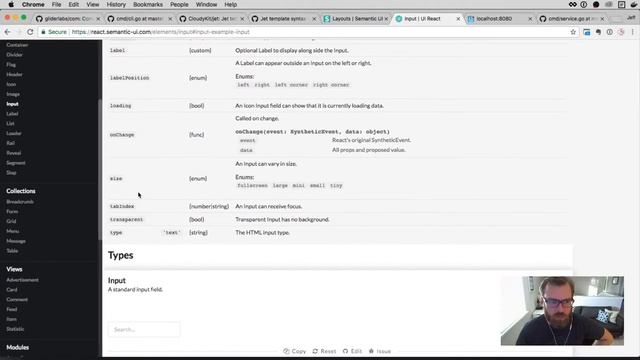The height and width of the screenshot is (360, 640).
Task: Open Comment in sidebar
Action: pos(17,300)
